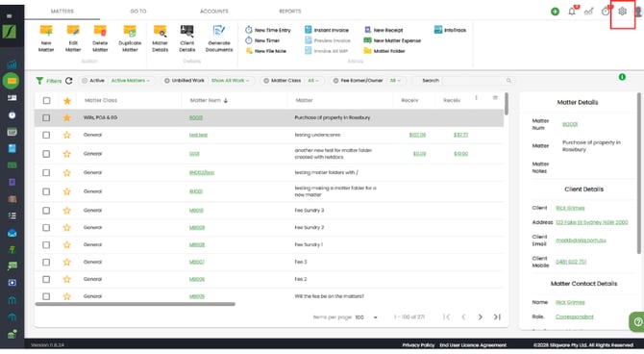Sort by the Matter Num column
Viewport: 644px width, 354px height.
point(209,100)
